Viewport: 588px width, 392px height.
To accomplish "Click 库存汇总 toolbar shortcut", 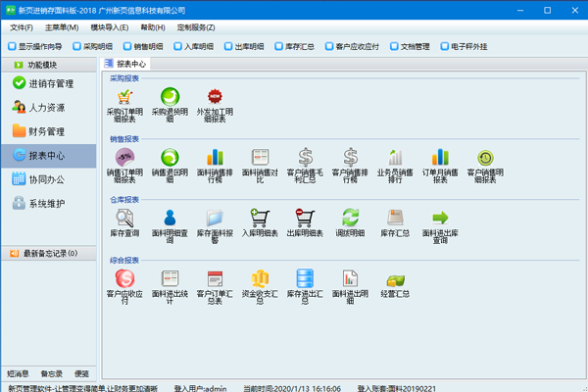I will pyautogui.click(x=295, y=46).
